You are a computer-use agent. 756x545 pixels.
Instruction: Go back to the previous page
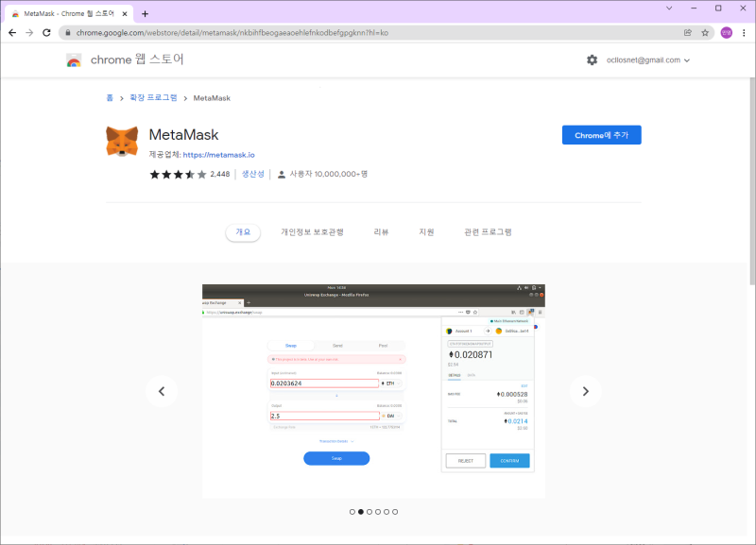pyautogui.click(x=12, y=33)
